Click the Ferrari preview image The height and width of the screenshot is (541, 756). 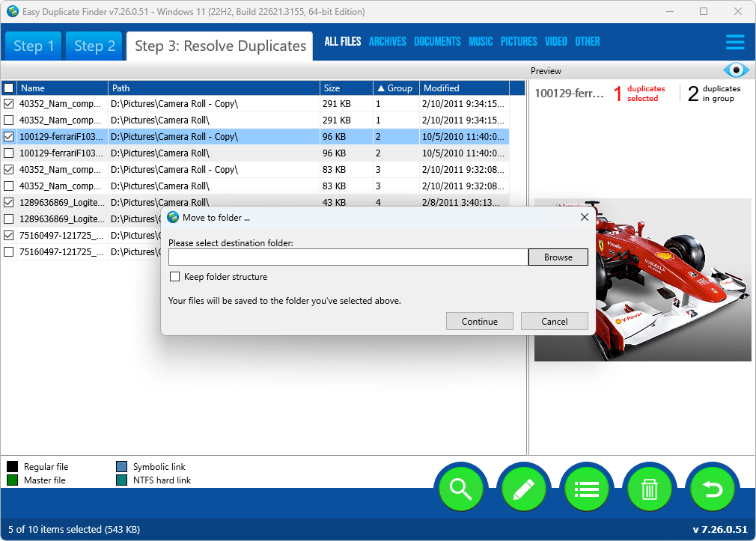[x=642, y=280]
